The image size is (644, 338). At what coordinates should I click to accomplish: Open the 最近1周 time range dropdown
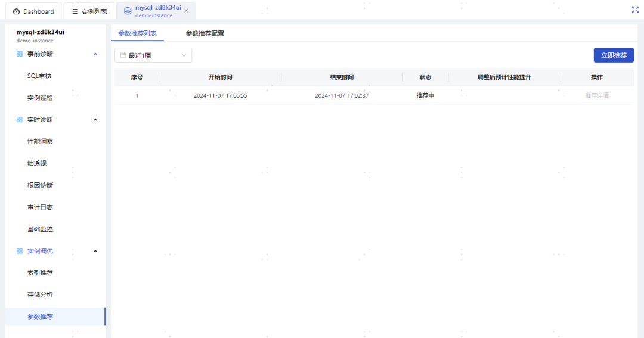[x=153, y=55]
